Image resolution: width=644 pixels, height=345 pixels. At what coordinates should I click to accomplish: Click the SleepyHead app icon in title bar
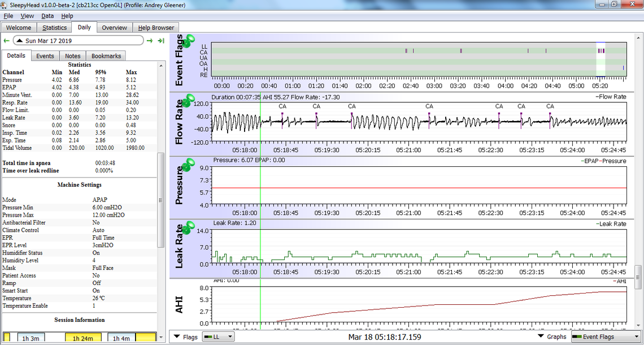[x=5, y=5]
